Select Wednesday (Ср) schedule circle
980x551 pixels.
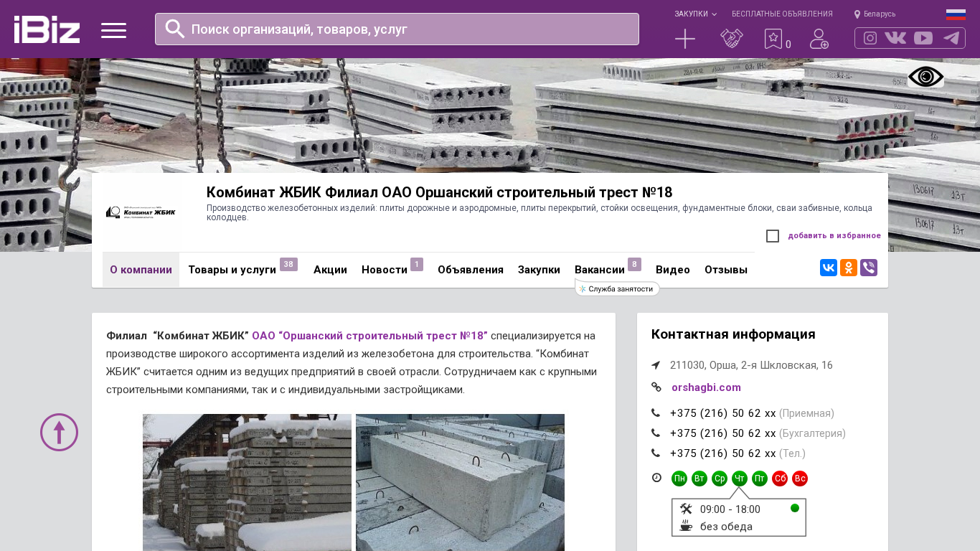720,479
